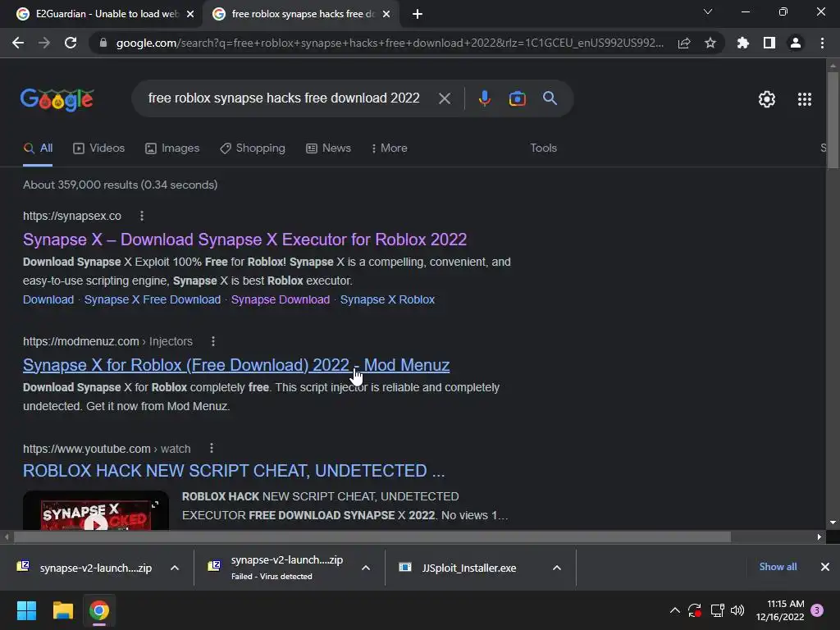
Task: Switch to News results
Action: click(328, 148)
